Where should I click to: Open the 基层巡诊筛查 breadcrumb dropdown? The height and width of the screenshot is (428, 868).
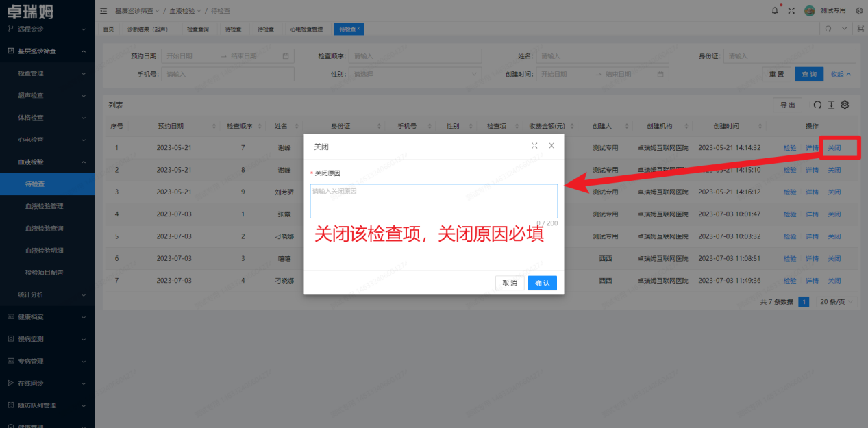coord(137,11)
